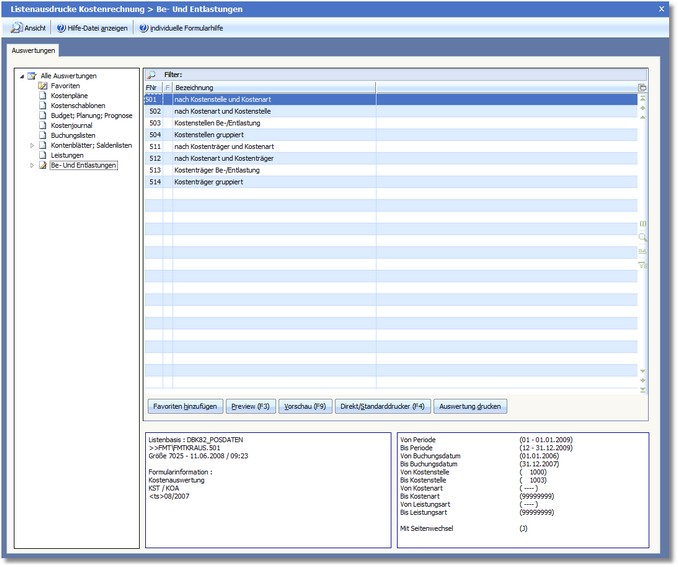Expand the Kontenblätter; Saldenlisten node
The image size is (678, 567).
[31, 146]
